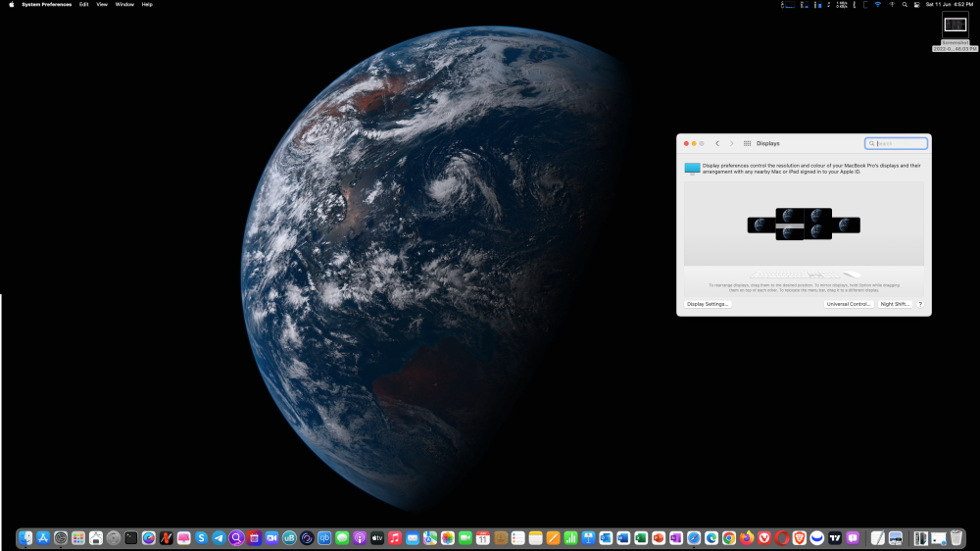Open Microsoft PowerPoint from the Dock
This screenshot has height=551, width=980.
[x=659, y=538]
